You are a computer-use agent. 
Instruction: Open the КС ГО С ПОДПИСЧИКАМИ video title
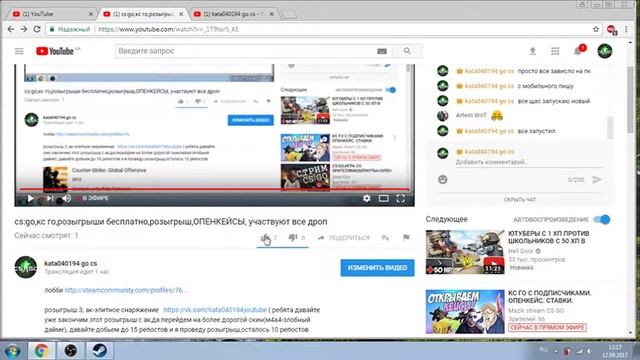(549, 297)
